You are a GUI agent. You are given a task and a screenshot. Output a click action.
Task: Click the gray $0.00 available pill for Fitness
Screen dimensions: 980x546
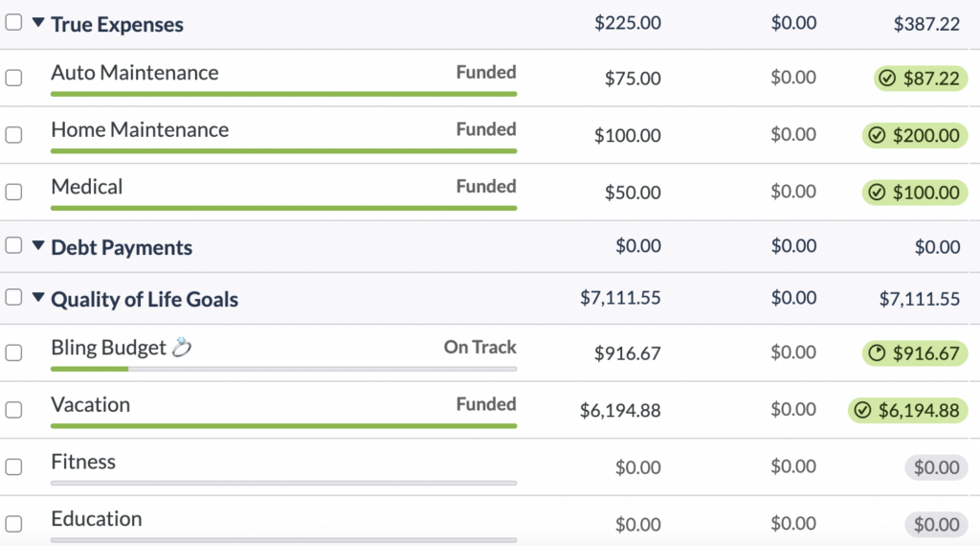936,467
